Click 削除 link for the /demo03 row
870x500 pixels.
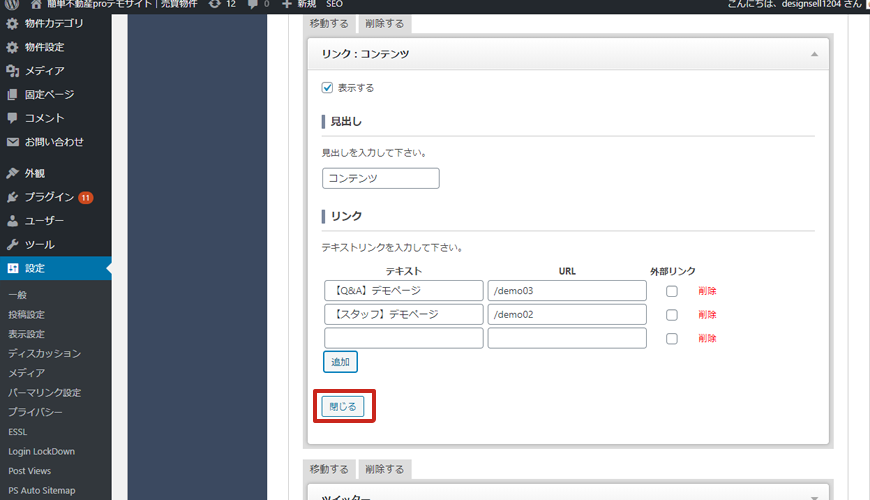[707, 291]
